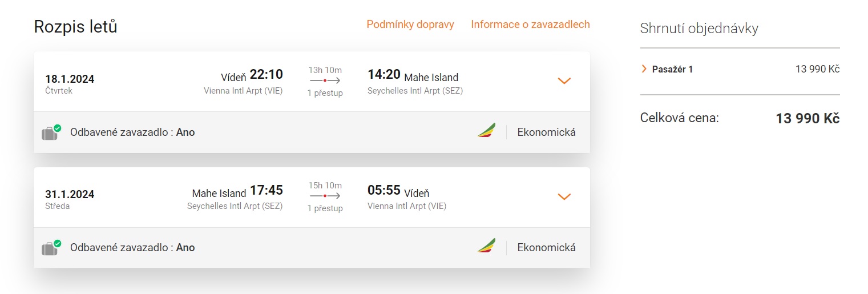Click outbound '1 přestup' stopover text
The width and height of the screenshot is (868, 294).
coord(325,93)
